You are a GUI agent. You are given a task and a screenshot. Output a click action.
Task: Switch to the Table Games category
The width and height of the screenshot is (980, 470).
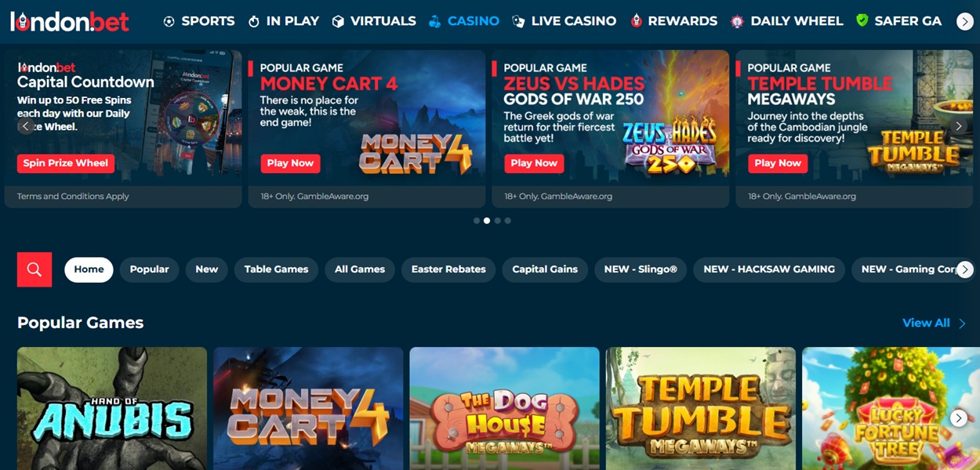(276, 269)
